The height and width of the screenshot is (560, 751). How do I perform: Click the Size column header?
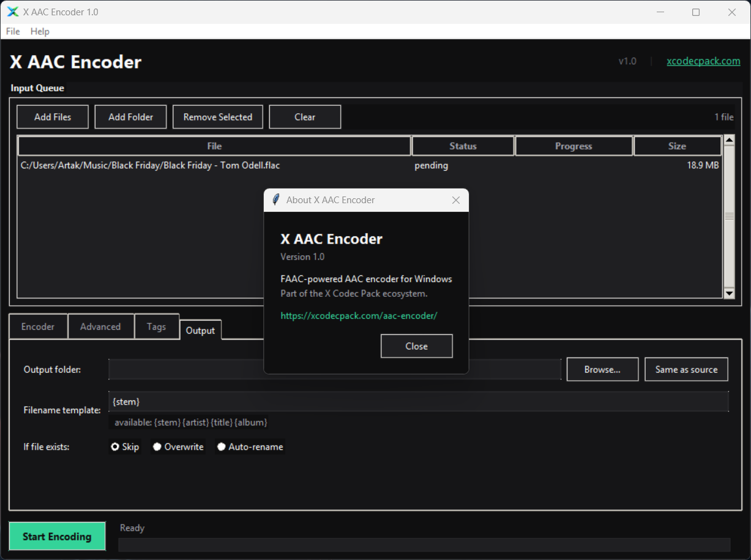pyautogui.click(x=677, y=146)
